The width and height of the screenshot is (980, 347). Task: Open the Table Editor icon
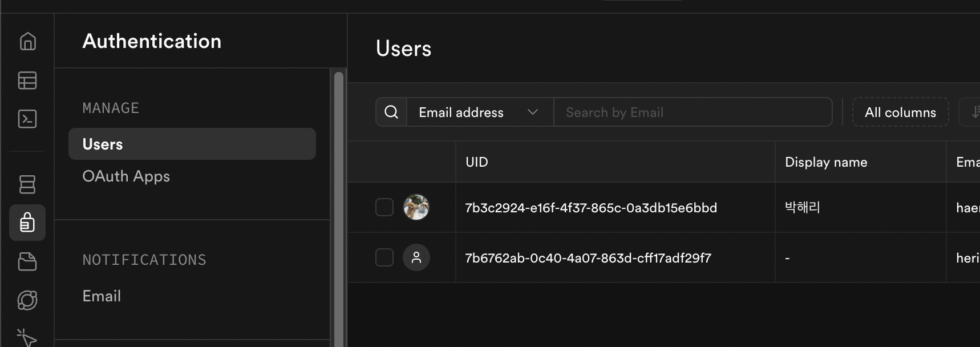pos(27,80)
